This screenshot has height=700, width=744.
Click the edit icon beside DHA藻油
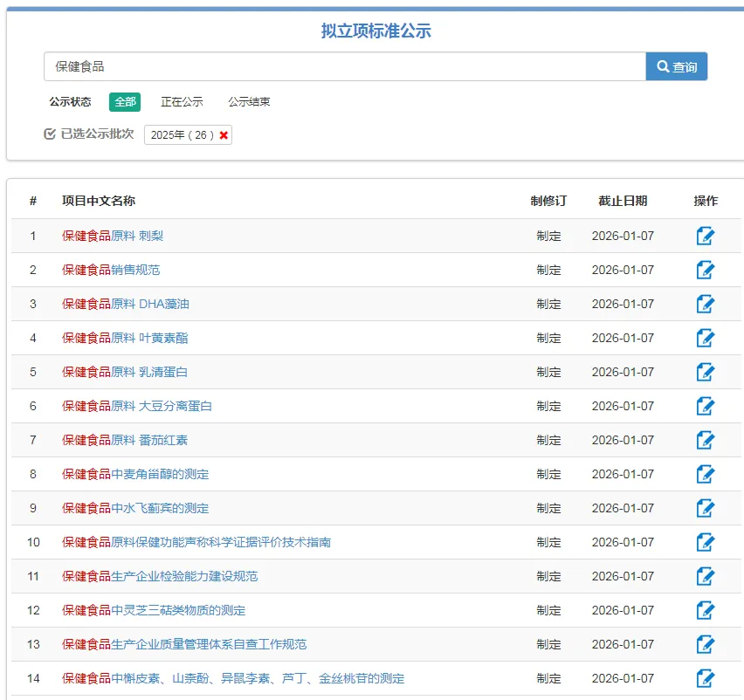pos(706,304)
